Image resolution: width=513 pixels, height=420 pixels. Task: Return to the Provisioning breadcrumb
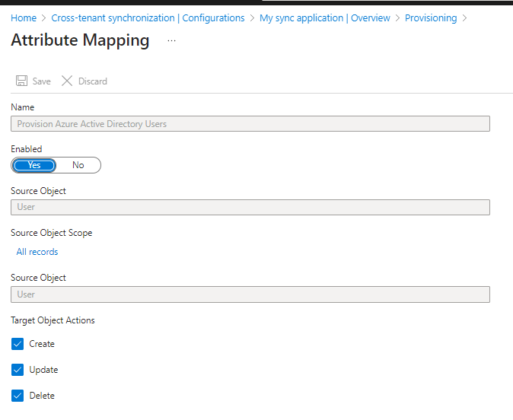(x=431, y=17)
